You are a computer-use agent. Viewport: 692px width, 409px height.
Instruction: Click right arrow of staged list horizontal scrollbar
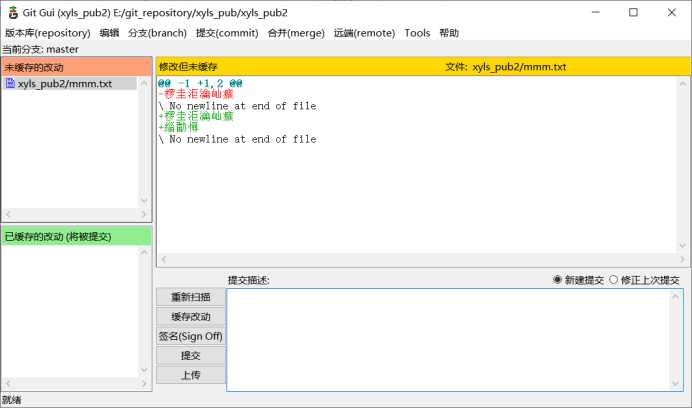click(x=144, y=384)
